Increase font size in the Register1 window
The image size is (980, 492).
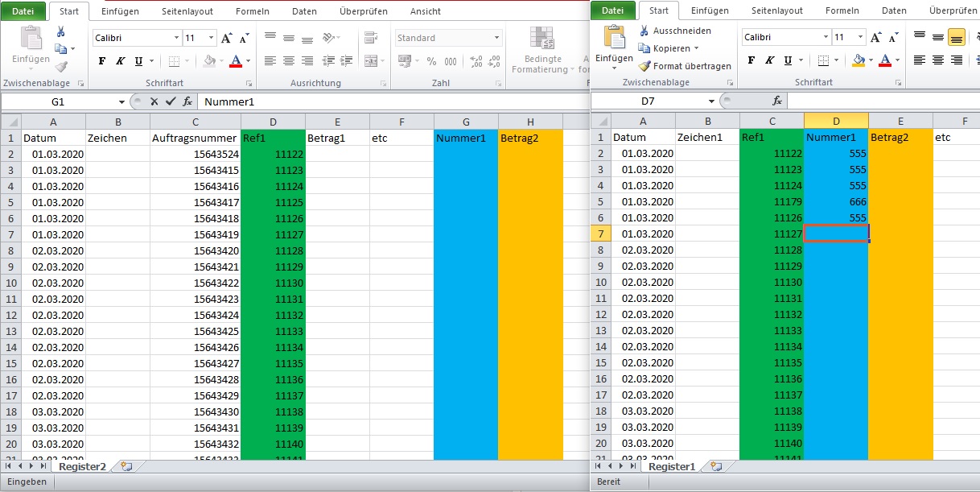877,37
